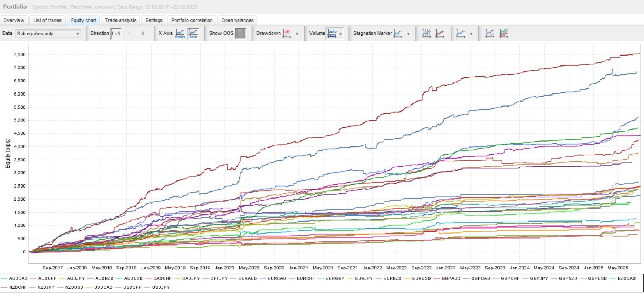Toggle the Show OOS button

(x=240, y=34)
